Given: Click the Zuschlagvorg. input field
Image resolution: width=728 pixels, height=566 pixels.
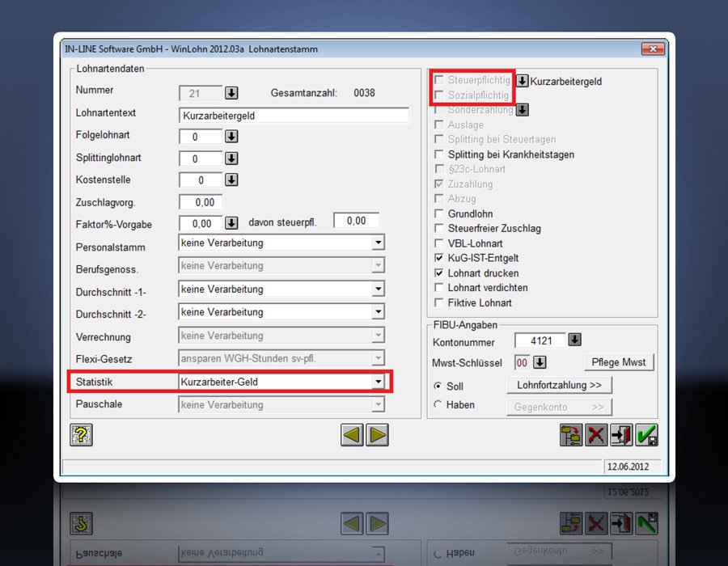Looking at the screenshot, I should (x=201, y=202).
